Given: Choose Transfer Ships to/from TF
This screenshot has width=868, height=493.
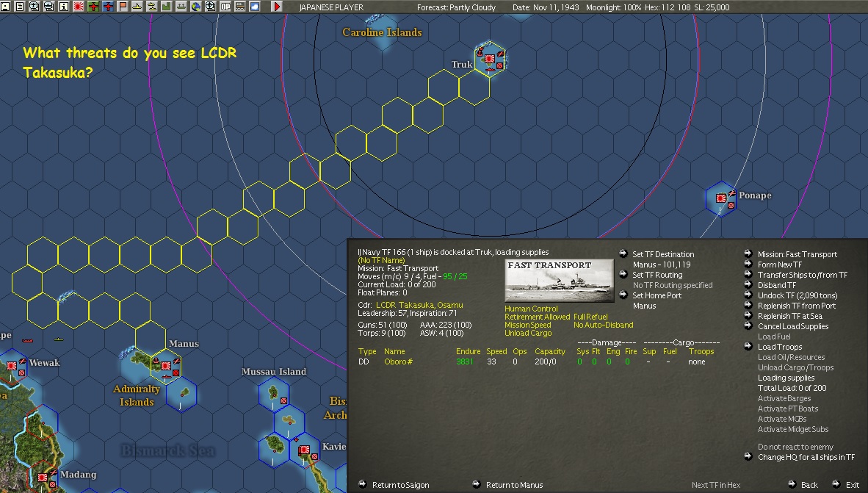Looking at the screenshot, I should click(802, 275).
